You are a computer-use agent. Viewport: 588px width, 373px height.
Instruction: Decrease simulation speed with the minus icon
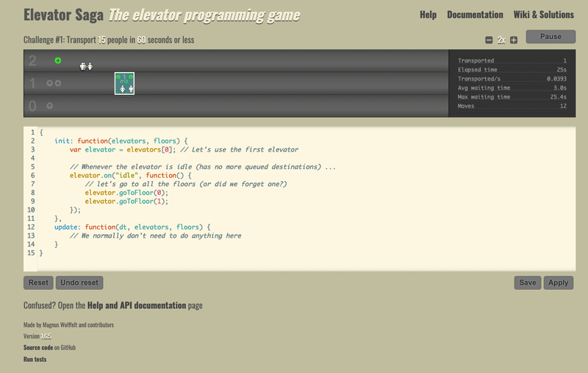point(489,40)
